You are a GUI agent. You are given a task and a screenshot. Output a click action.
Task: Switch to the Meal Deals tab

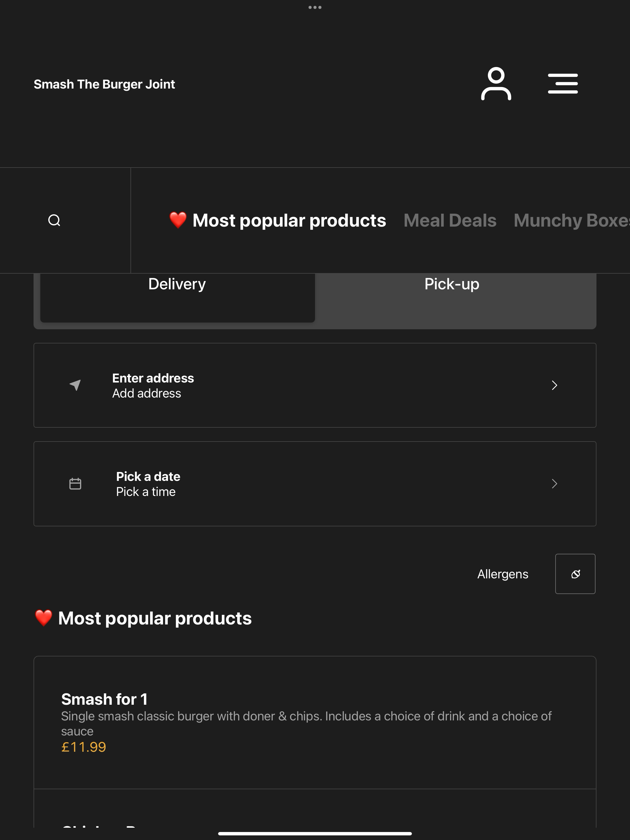[450, 220]
